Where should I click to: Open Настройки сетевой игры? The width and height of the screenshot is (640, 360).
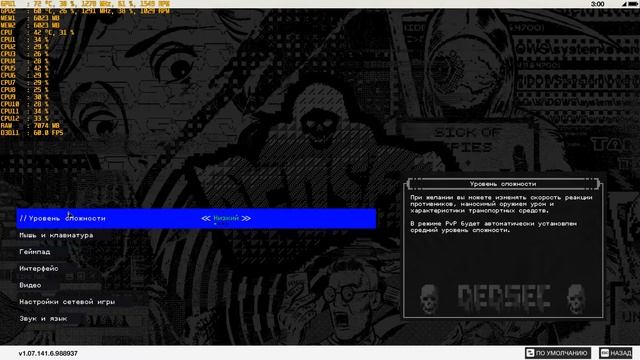67,302
